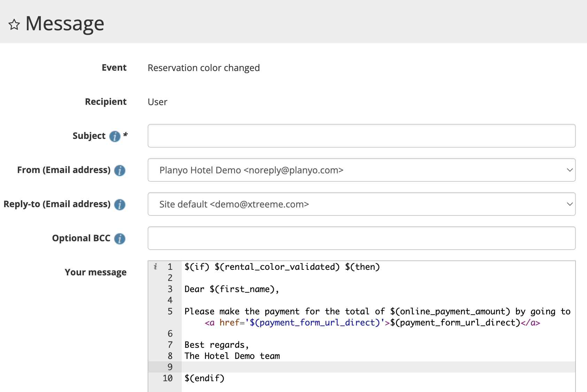587x392 pixels.
Task: Click line number 10 in the gutter
Action: [167, 378]
